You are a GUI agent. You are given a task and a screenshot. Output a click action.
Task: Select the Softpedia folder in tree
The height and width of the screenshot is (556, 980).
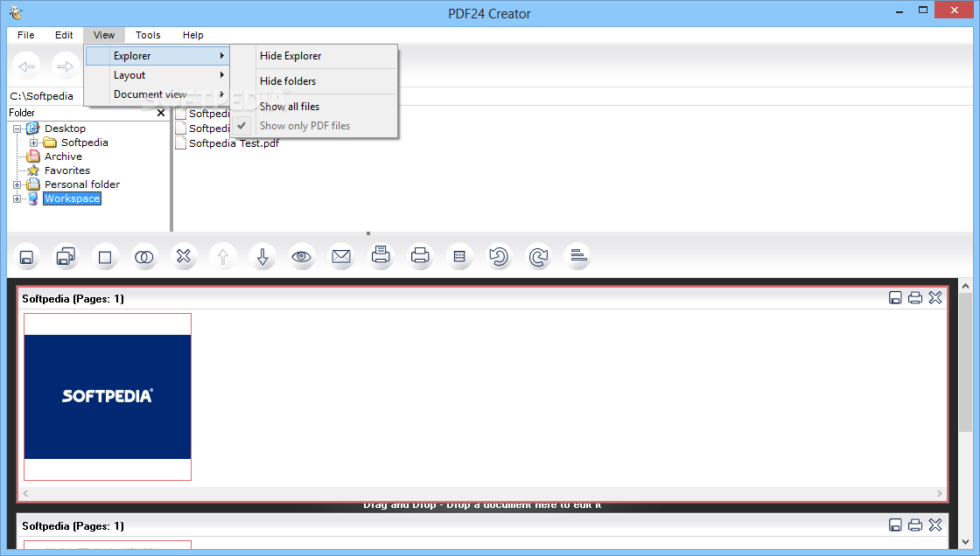click(84, 142)
